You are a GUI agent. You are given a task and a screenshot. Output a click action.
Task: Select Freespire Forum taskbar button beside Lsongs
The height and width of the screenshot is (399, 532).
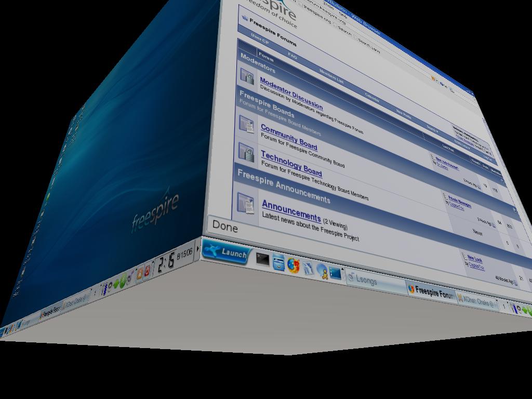coord(431,293)
